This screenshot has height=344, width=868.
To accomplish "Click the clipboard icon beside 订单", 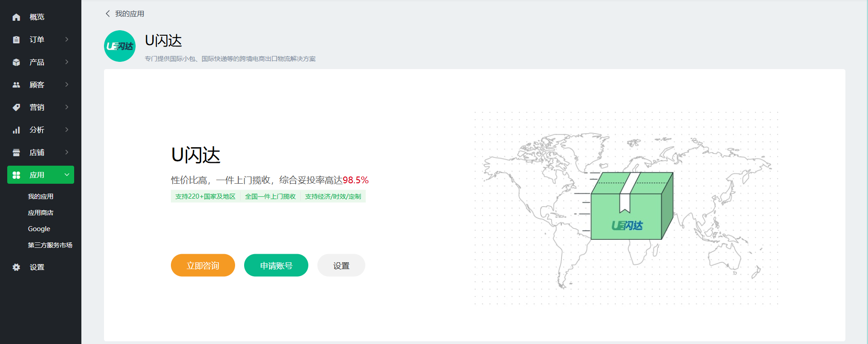I will (x=16, y=40).
